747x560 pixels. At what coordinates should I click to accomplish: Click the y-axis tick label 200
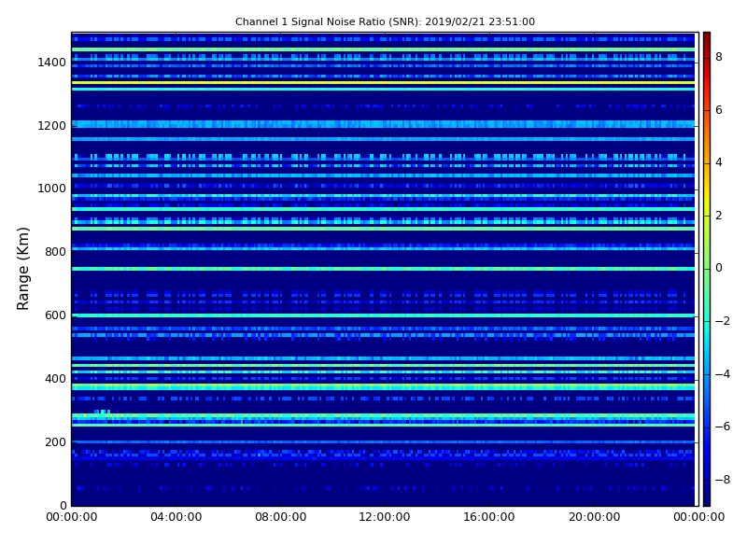tap(55, 441)
